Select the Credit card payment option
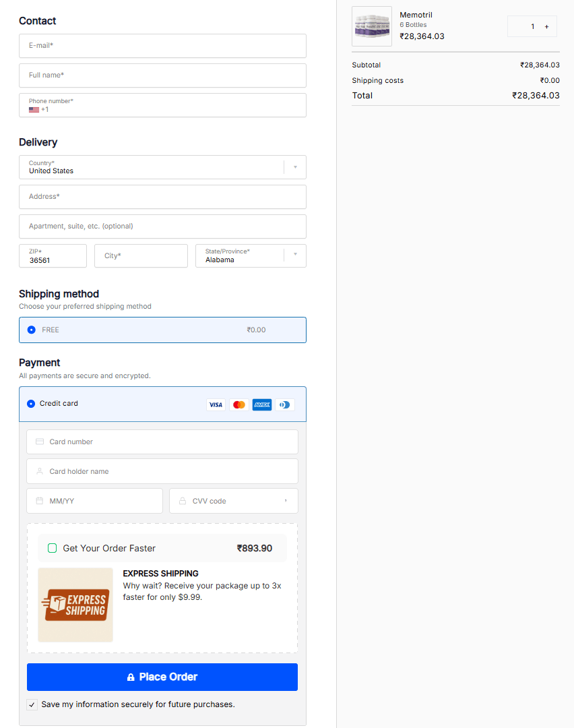The image size is (574, 728). tap(31, 403)
